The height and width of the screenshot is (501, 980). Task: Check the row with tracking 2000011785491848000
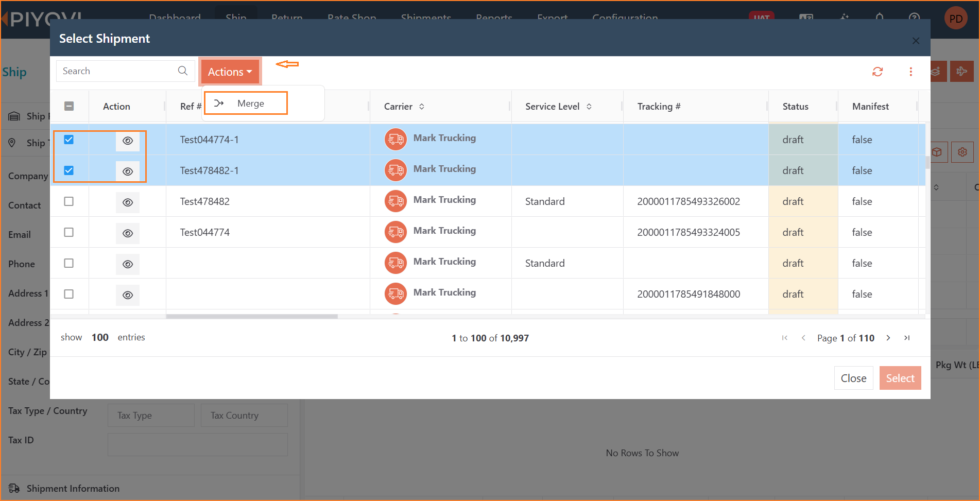(x=68, y=294)
